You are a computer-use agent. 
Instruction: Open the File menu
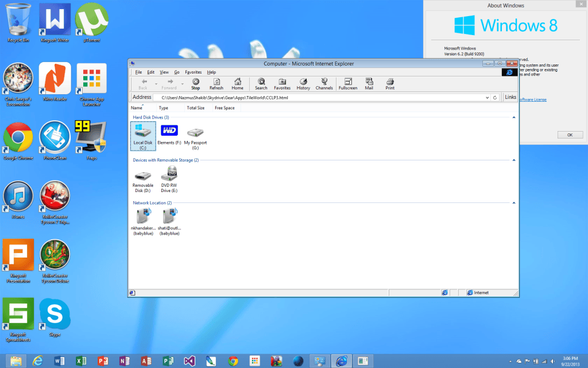click(x=138, y=72)
